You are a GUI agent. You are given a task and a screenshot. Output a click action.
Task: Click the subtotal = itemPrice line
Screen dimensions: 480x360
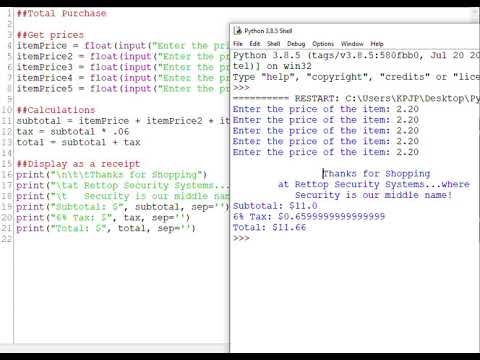[123, 121]
